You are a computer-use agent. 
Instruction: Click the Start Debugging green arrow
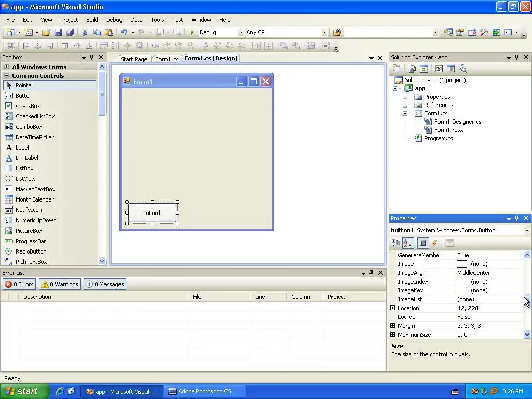click(192, 32)
